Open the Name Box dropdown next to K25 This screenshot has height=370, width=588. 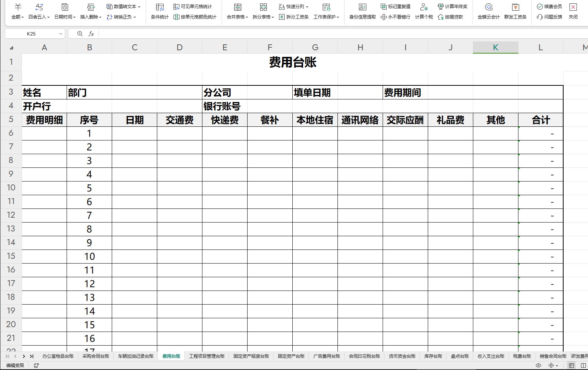61,34
